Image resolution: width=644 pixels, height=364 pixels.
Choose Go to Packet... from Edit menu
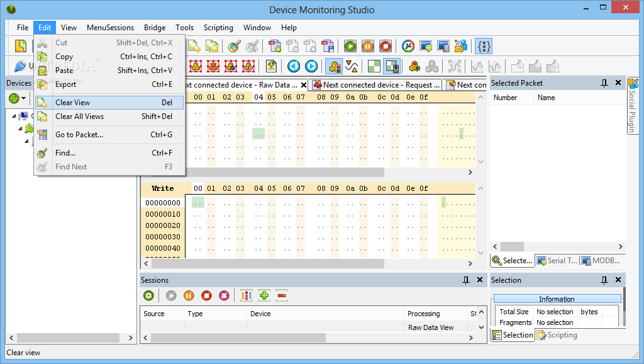(x=109, y=135)
